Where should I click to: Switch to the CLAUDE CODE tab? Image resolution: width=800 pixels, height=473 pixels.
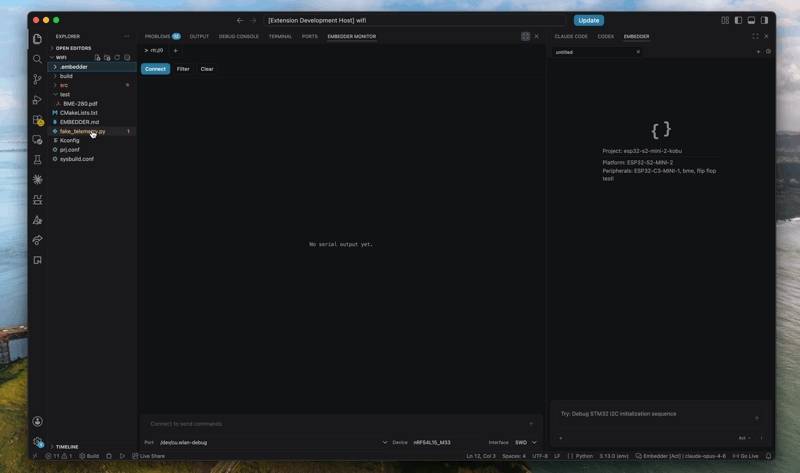pyautogui.click(x=571, y=36)
